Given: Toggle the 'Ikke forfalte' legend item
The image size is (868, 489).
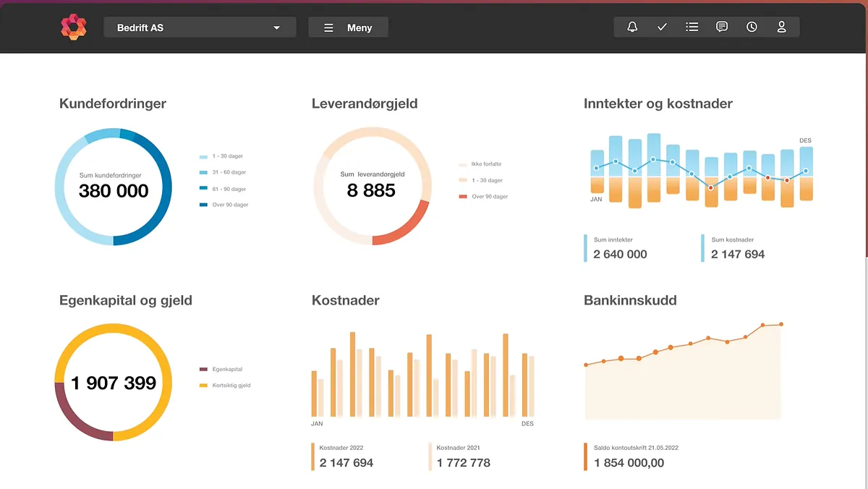Looking at the screenshot, I should click(x=481, y=163).
